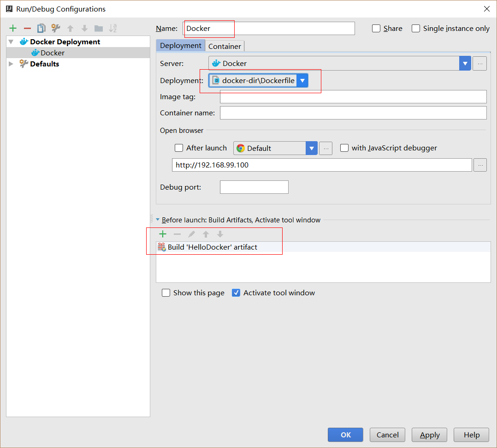Move the configuration down in the tree toolbar
This screenshot has width=497, height=448.
(x=84, y=29)
